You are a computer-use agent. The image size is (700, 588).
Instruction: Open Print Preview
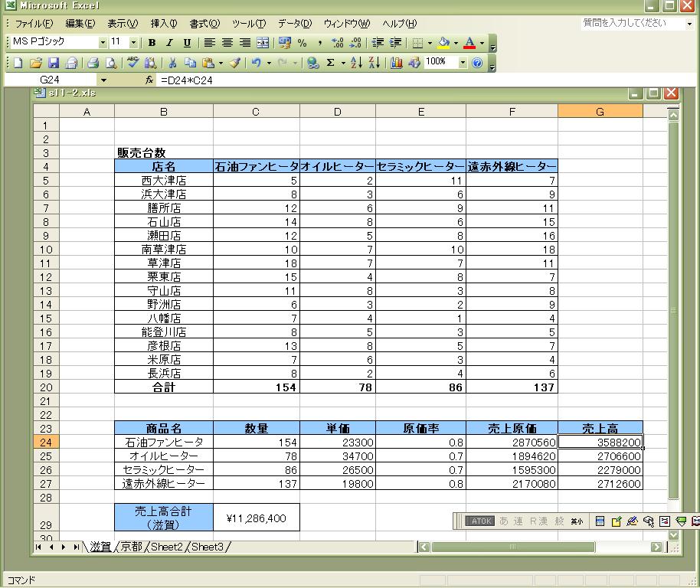(111, 63)
